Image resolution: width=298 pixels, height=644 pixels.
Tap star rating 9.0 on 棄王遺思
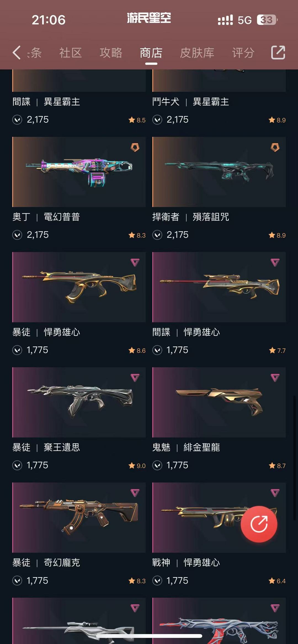137,466
